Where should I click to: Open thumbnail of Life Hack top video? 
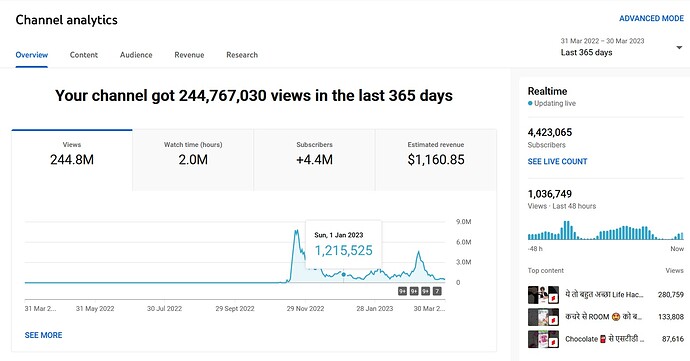[x=543, y=295]
